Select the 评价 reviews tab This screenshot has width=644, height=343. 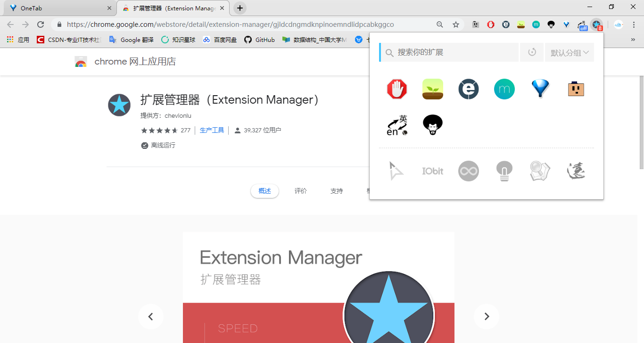click(x=301, y=191)
